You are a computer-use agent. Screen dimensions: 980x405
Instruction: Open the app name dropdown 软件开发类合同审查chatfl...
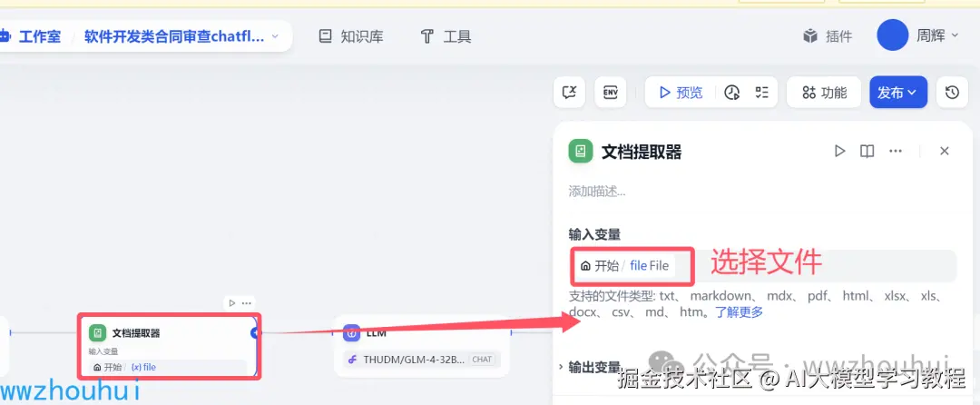(x=181, y=36)
